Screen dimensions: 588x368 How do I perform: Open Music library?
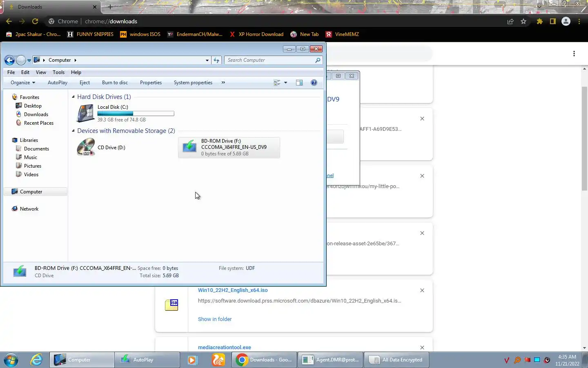(x=30, y=157)
